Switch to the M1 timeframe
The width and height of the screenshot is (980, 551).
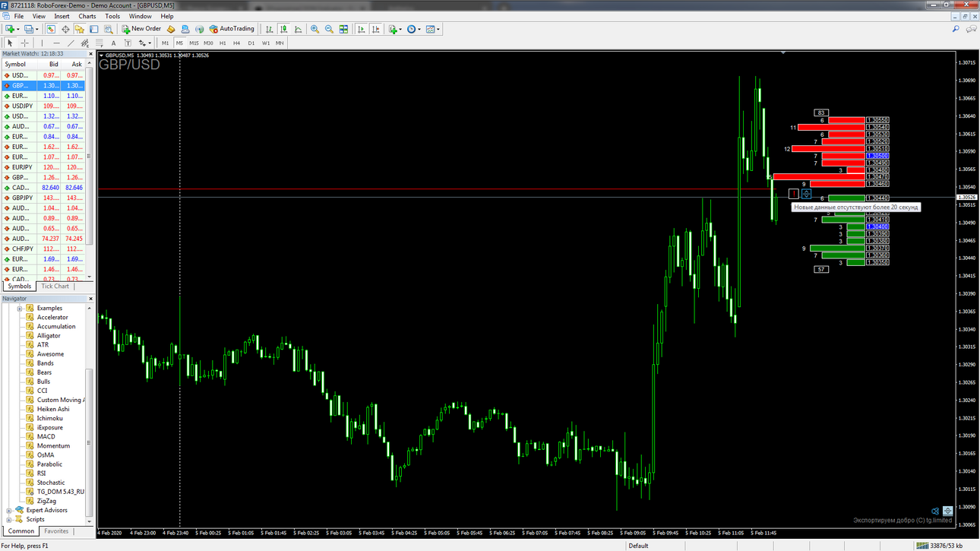pos(165,43)
